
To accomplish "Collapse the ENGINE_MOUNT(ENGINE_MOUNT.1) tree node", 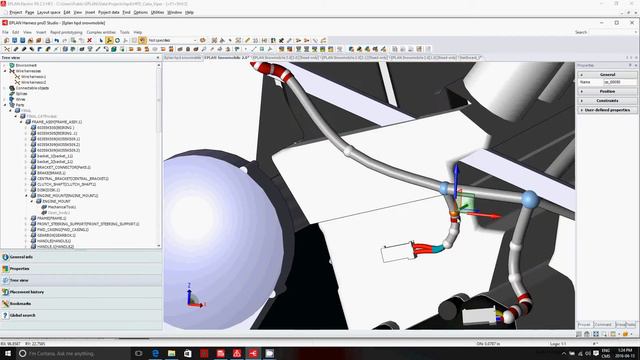I will tap(27, 196).
